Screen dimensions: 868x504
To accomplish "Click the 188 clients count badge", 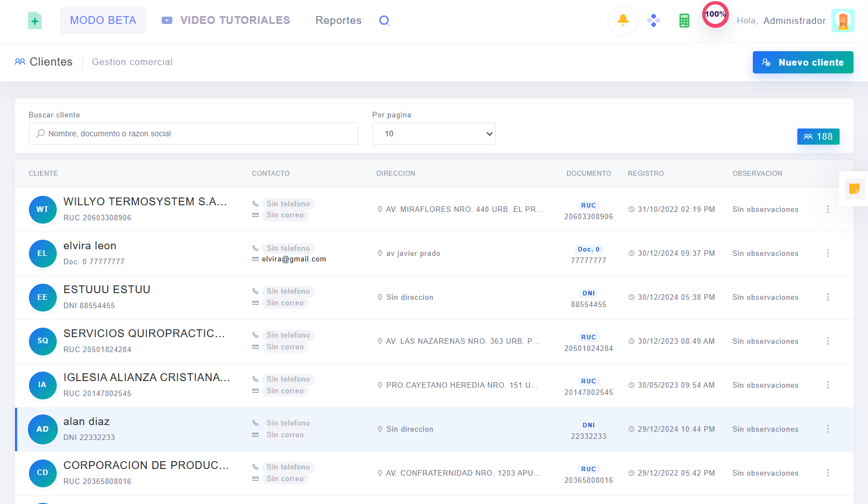I will click(x=818, y=136).
